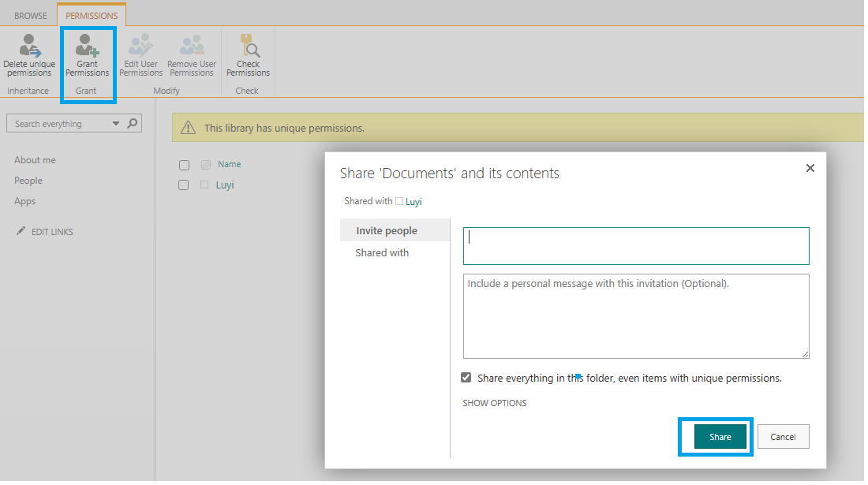The image size is (868, 485).
Task: Click the Share button
Action: point(720,437)
